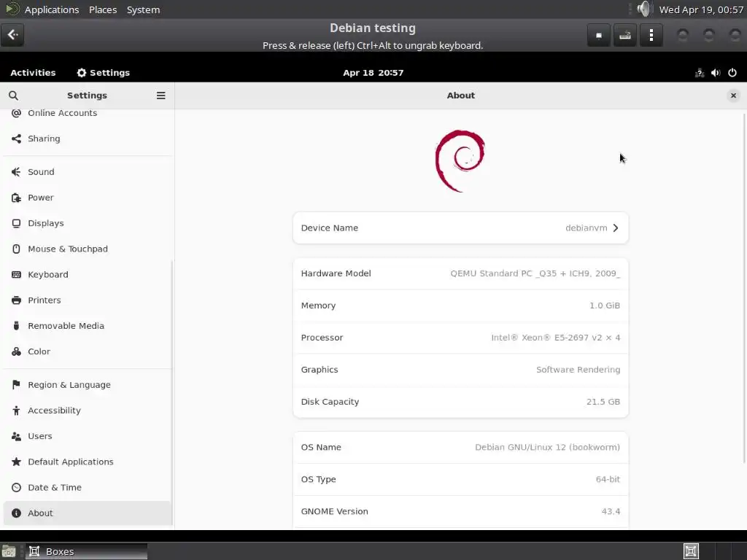Click the Keyboard icon in sidebar
The image size is (747, 560).
16,275
